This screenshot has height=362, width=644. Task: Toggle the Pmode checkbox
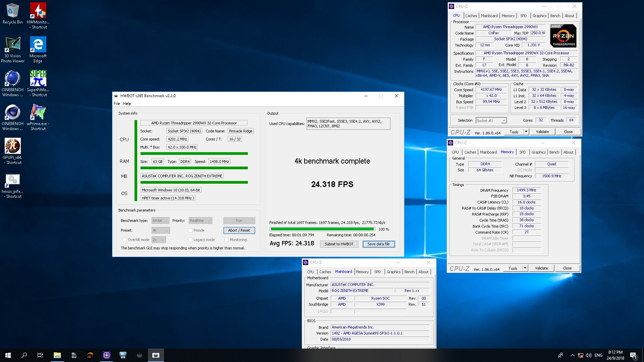point(191,230)
